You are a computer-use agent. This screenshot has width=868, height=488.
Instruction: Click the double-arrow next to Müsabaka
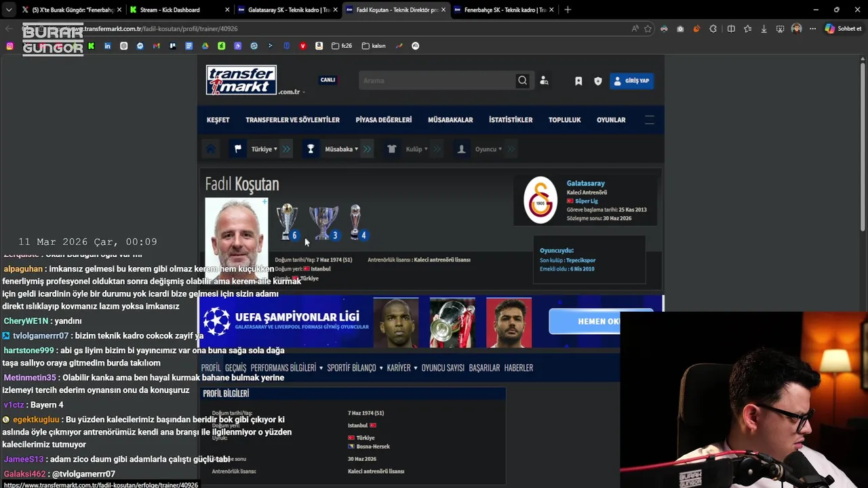[367, 149]
